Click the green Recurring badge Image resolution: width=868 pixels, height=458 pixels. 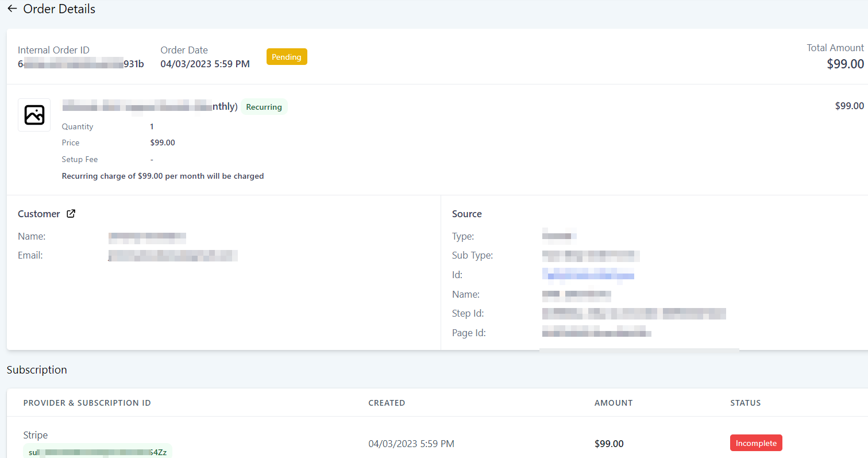point(264,107)
